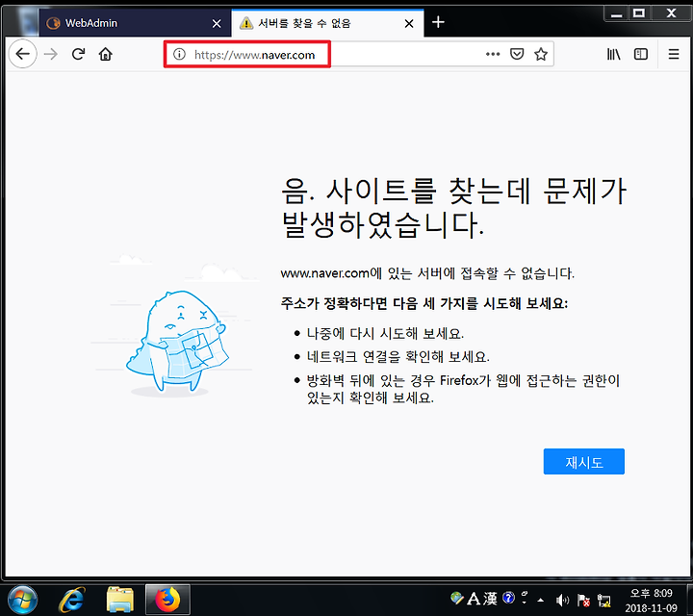The image size is (693, 616).
Task: Bookmark this page with the star
Action: coord(541,54)
